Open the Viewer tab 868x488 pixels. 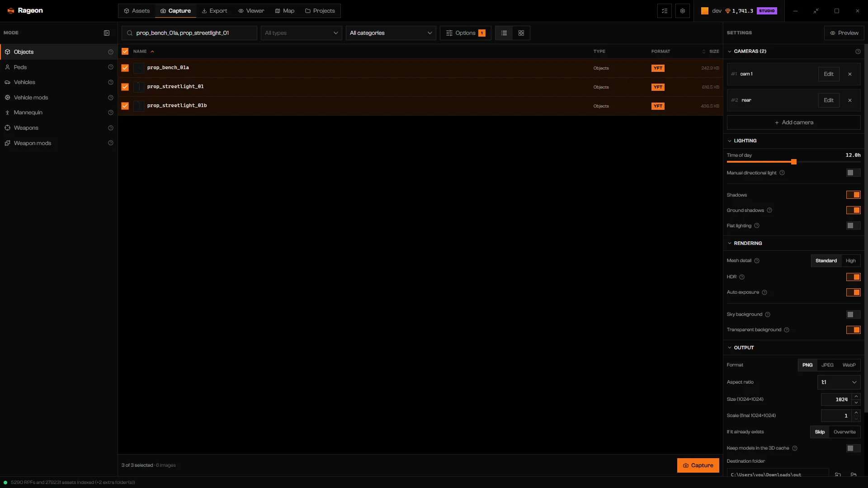tap(251, 11)
